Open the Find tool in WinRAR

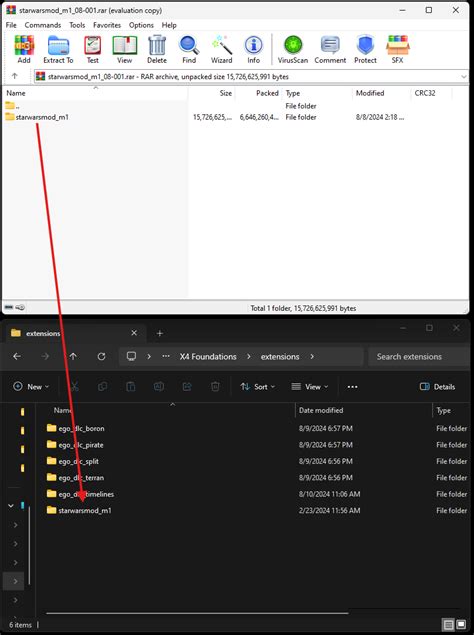(x=189, y=49)
